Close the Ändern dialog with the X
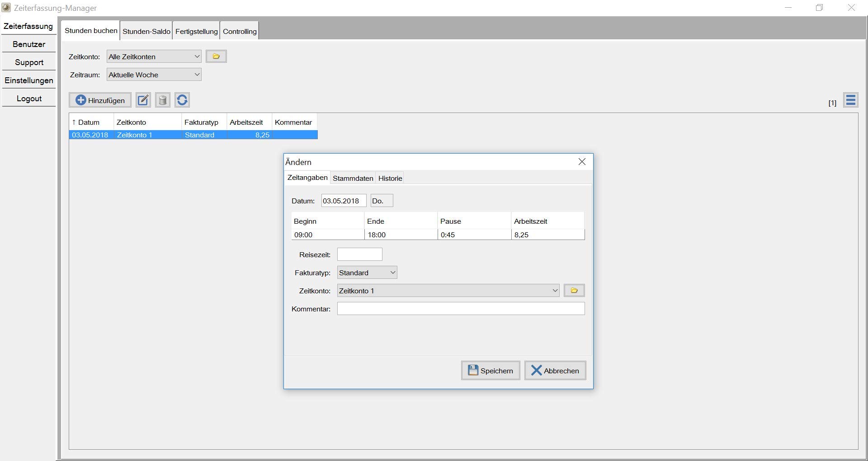 (x=582, y=162)
